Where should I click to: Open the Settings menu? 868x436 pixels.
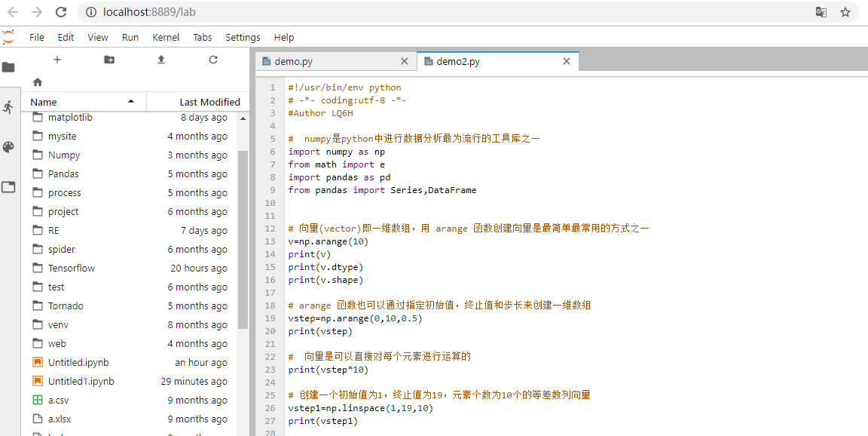[x=243, y=37]
